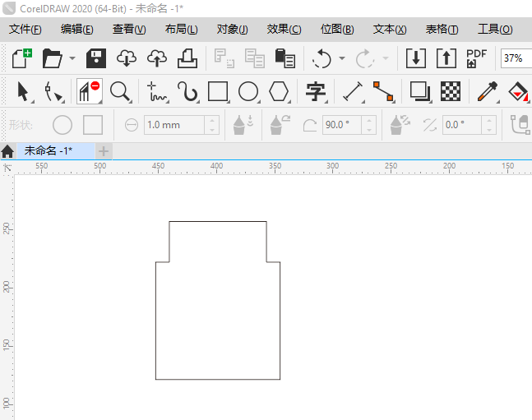
Task: Open the 文件(F) menu
Action: 25,29
